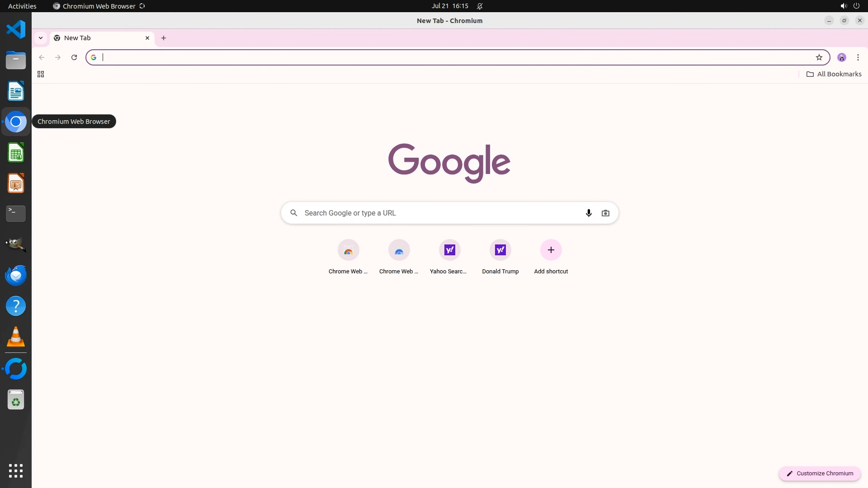Open the Donald Trump shortcut tile

[500, 250]
